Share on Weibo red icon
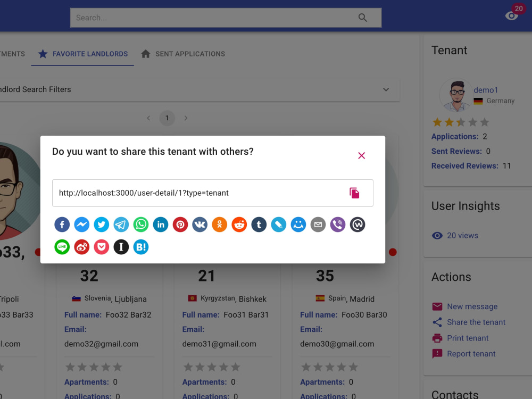Image resolution: width=532 pixels, height=399 pixels. tap(82, 247)
